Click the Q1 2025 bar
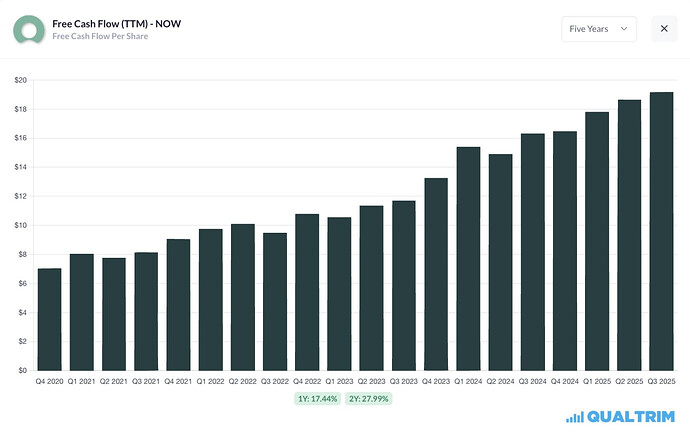 [597, 241]
